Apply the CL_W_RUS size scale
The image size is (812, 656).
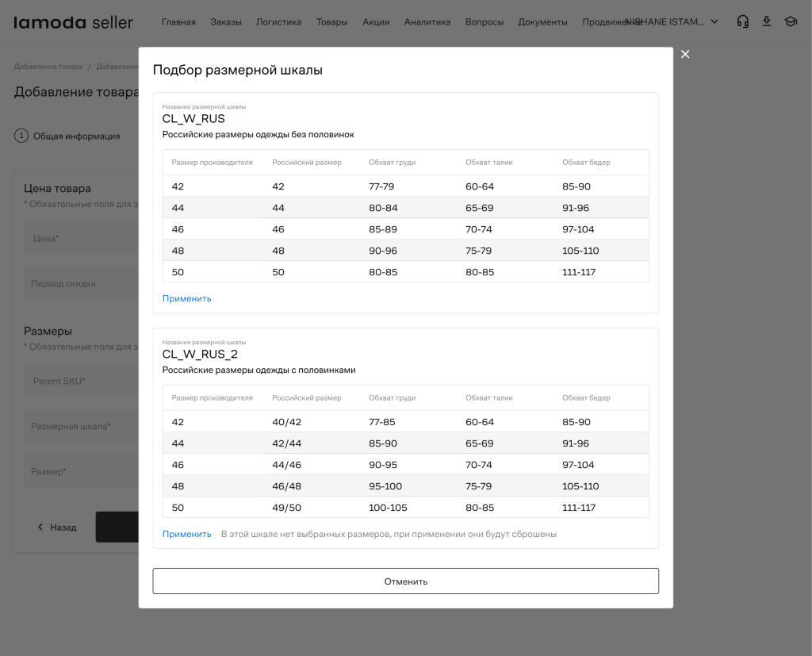tap(187, 298)
